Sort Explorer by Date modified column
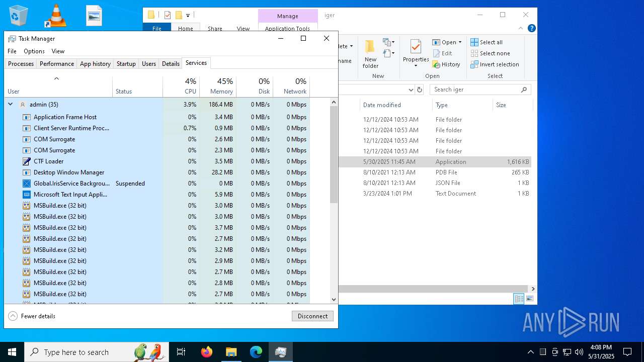 click(396, 105)
